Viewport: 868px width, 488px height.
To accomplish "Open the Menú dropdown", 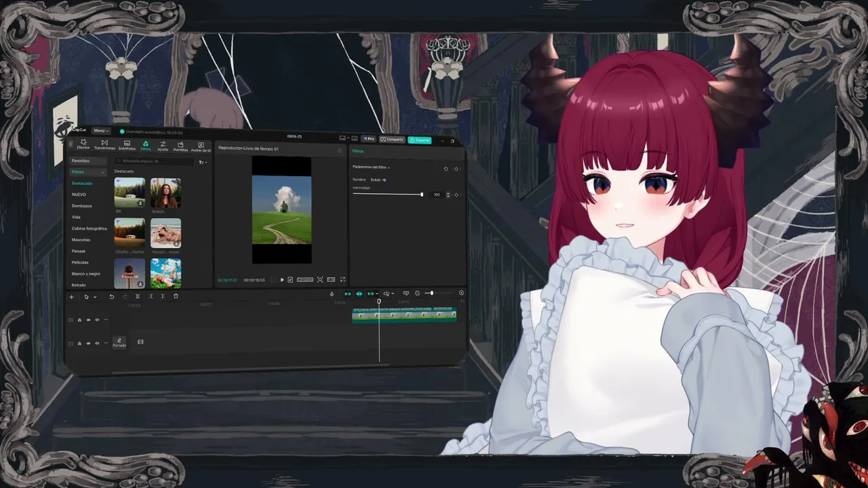I will click(101, 131).
